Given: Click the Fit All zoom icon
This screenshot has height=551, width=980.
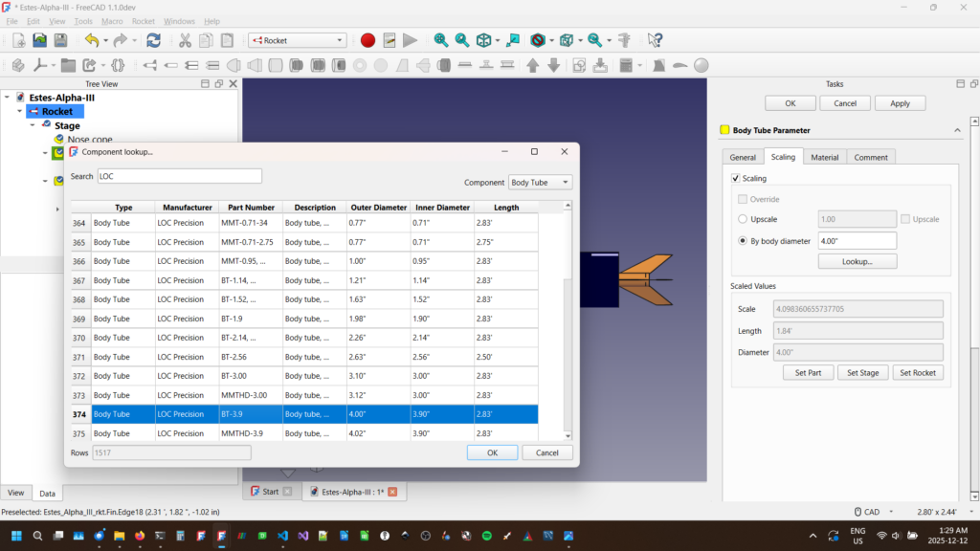Looking at the screenshot, I should pyautogui.click(x=440, y=40).
